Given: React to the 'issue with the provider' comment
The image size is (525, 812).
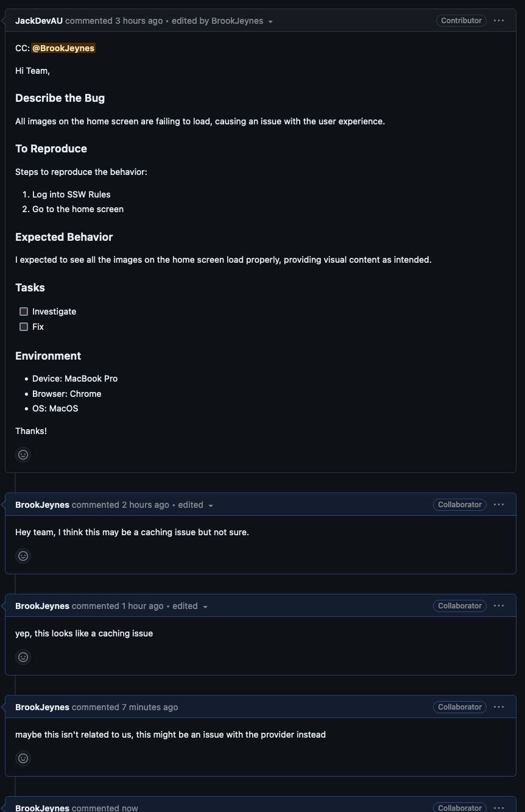Looking at the screenshot, I should 23,758.
